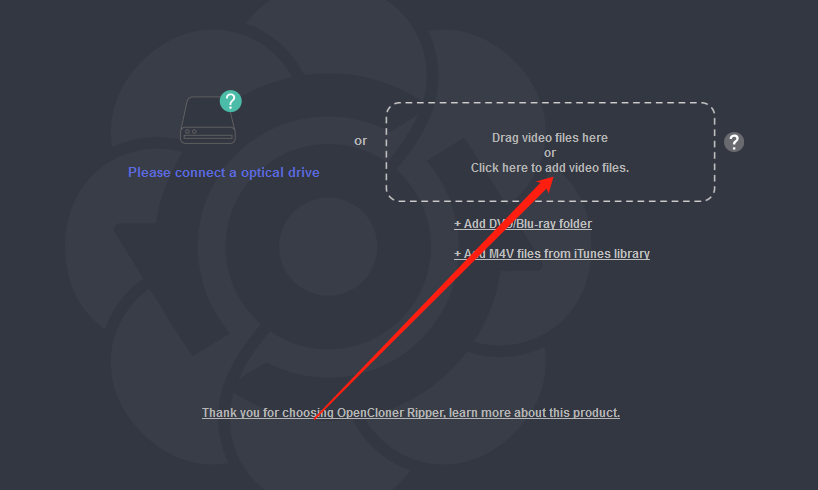Click 'Click here to add video files.' text
818x490 pixels.
[x=550, y=168]
